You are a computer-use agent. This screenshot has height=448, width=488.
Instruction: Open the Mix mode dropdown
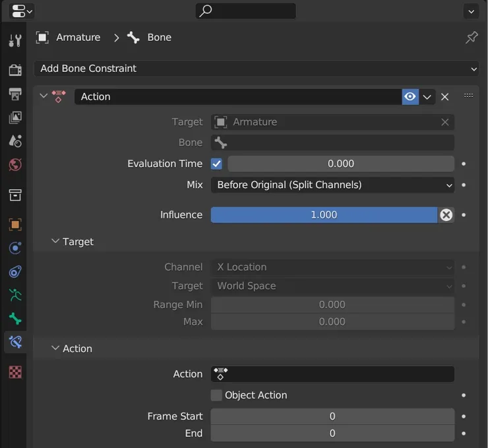pos(332,185)
